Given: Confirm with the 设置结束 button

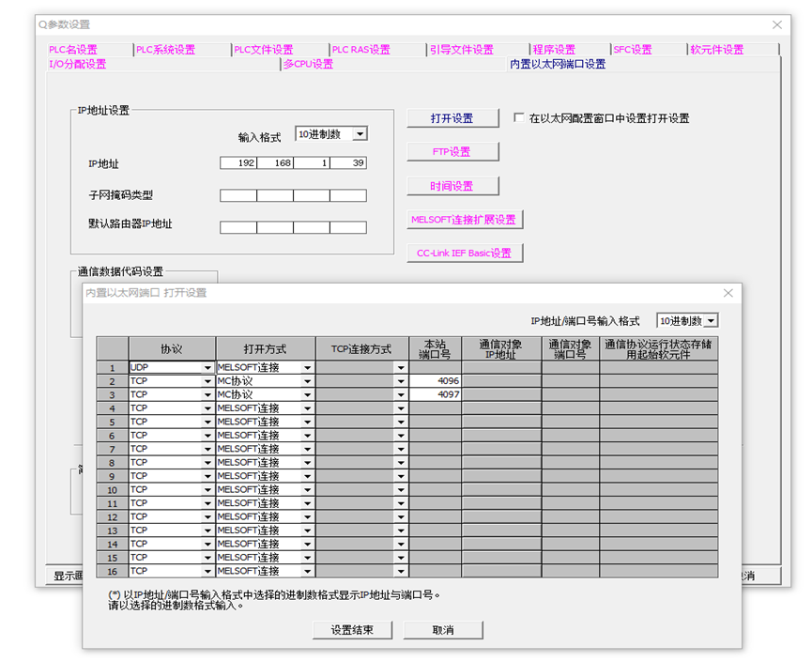Looking at the screenshot, I should (x=351, y=630).
